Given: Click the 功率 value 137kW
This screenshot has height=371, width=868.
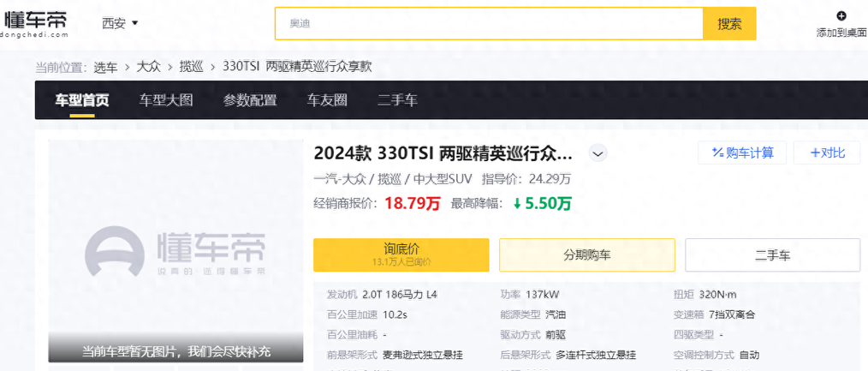Looking at the screenshot, I should [x=541, y=295].
